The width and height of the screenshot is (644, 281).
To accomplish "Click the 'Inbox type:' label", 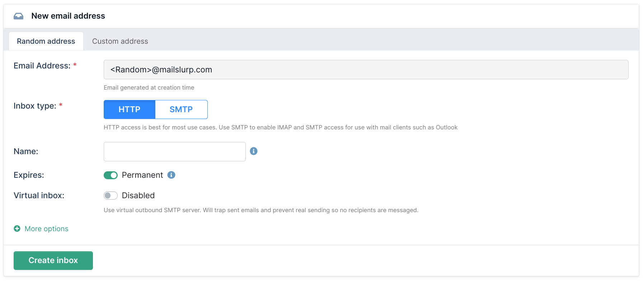I will point(35,106).
